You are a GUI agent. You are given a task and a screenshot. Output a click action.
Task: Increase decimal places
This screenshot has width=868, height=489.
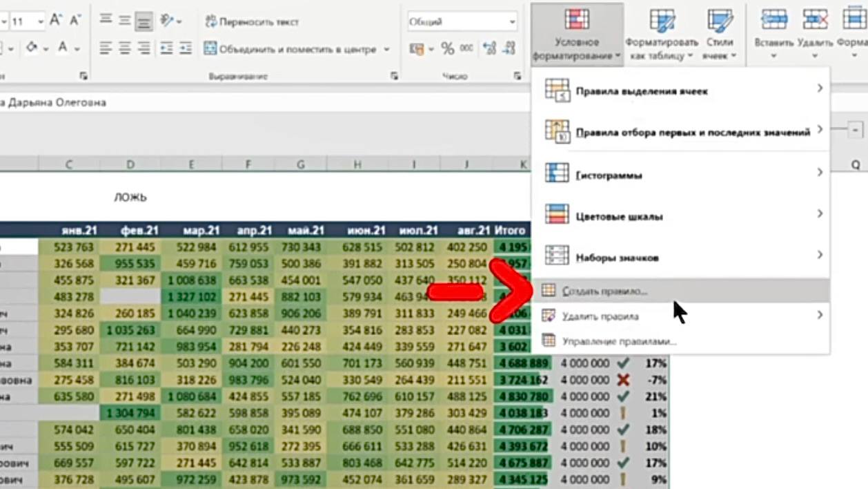coord(490,49)
